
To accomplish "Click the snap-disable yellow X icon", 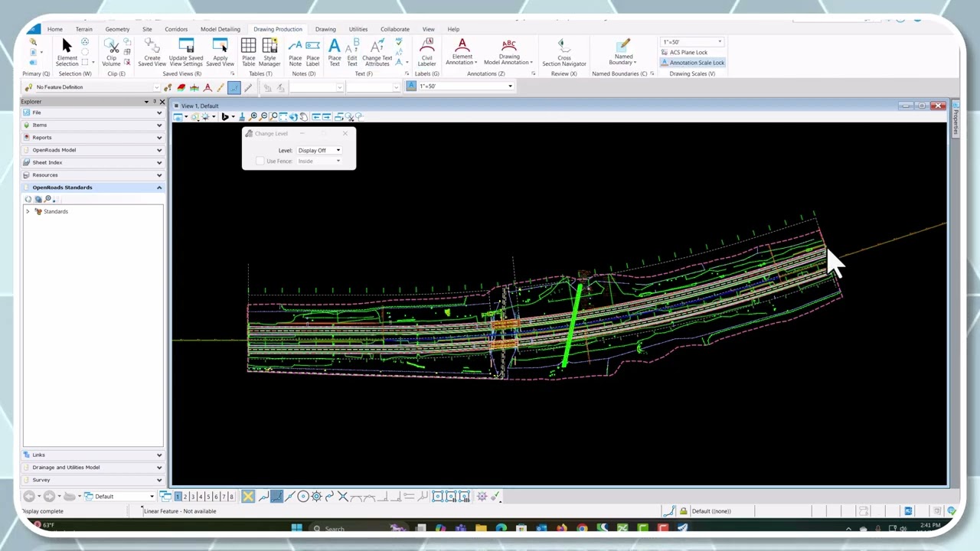I will coord(248,497).
